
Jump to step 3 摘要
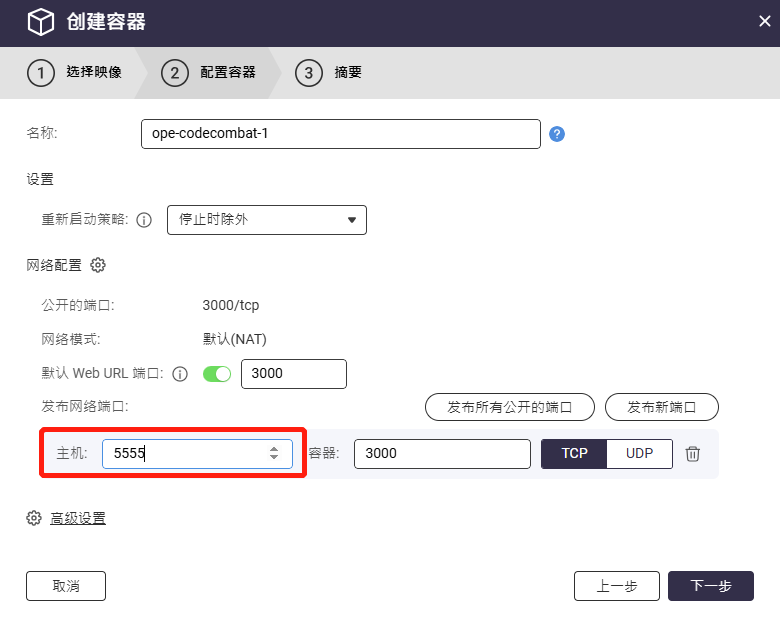click(328, 73)
